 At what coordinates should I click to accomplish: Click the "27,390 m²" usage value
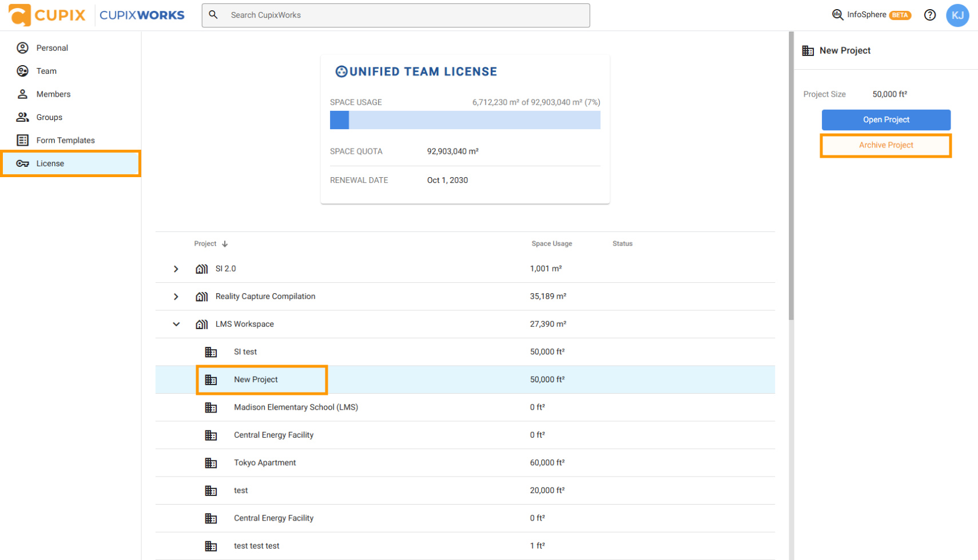tap(548, 324)
